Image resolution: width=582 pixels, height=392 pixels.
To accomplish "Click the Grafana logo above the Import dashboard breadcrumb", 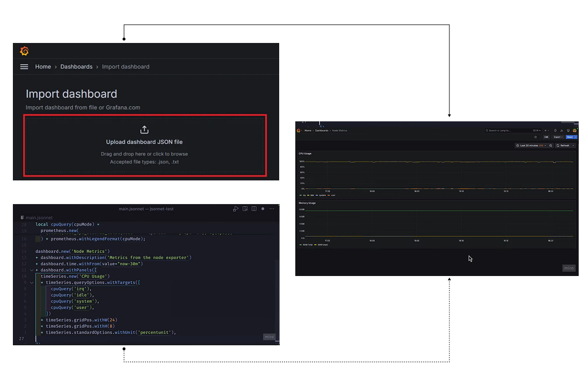I will (x=25, y=51).
